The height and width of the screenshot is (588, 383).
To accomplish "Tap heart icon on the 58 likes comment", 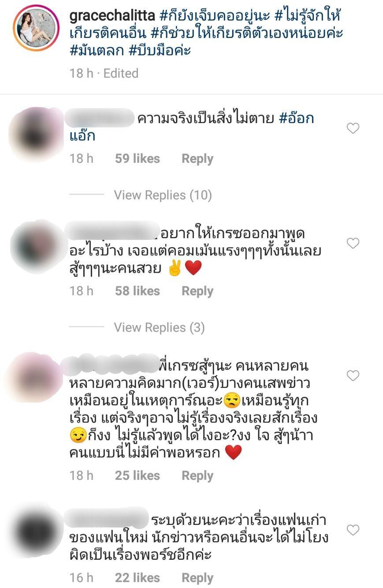I will pos(353,243).
